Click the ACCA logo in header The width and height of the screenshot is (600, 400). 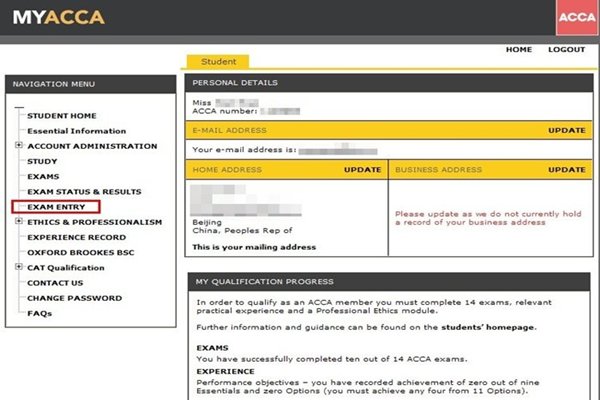pos(576,18)
